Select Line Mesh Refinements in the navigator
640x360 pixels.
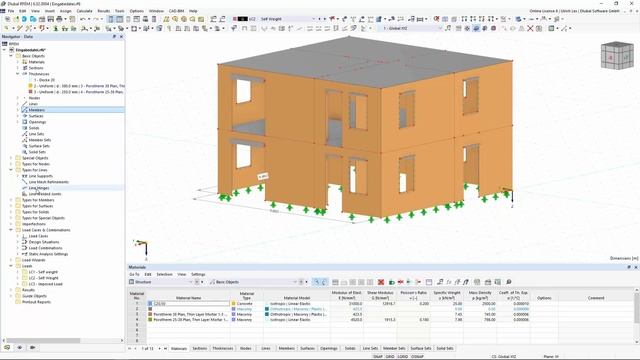tap(49, 182)
